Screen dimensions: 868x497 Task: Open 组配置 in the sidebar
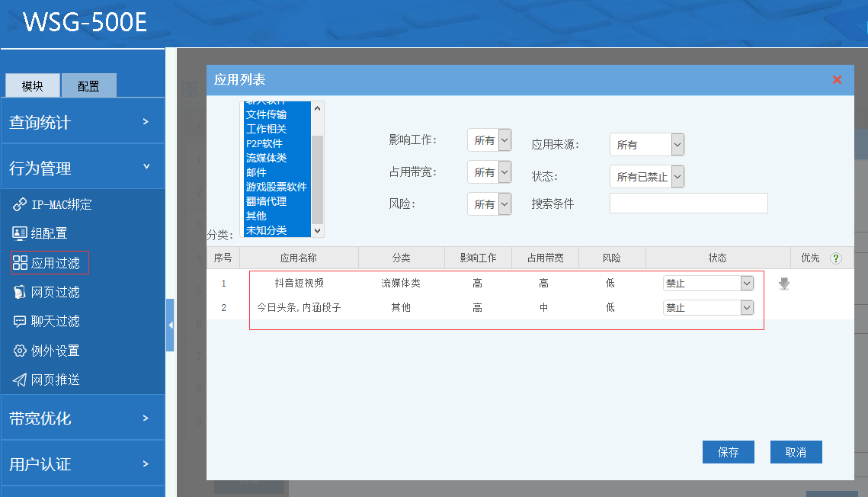[49, 233]
